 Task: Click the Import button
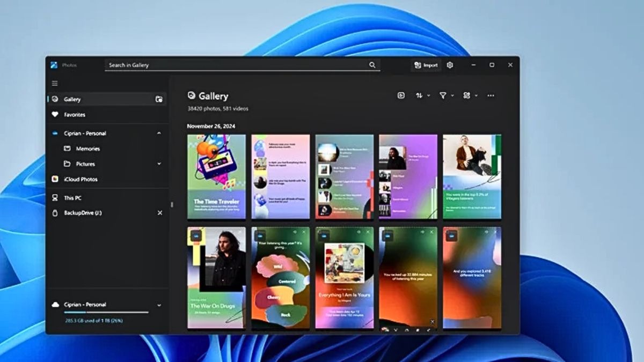[x=426, y=65]
